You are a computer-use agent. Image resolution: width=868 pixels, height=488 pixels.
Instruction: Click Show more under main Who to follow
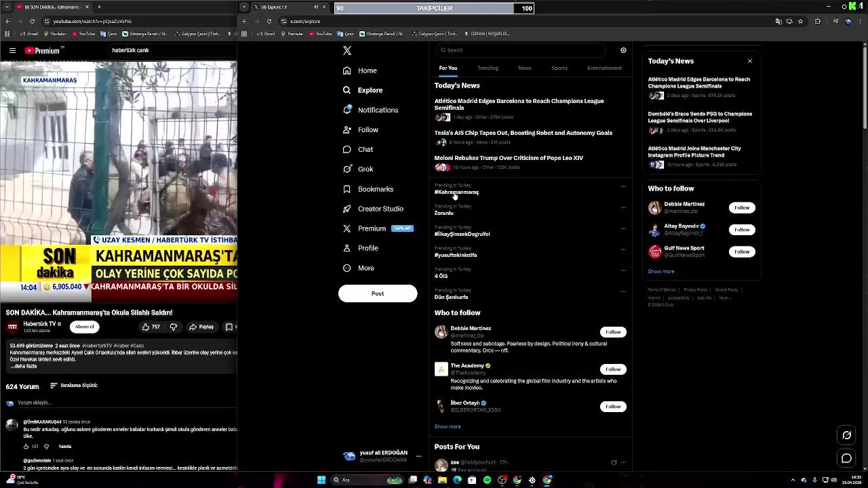coord(448,426)
